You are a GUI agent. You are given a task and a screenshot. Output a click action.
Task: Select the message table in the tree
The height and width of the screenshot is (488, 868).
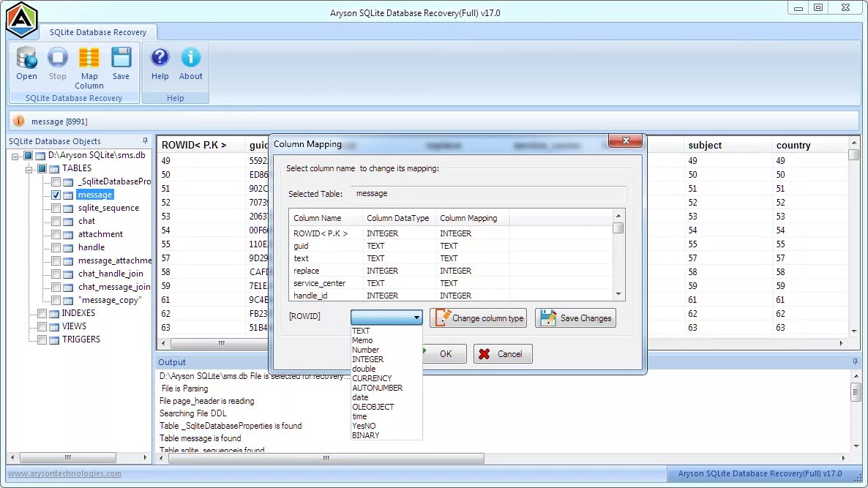95,195
